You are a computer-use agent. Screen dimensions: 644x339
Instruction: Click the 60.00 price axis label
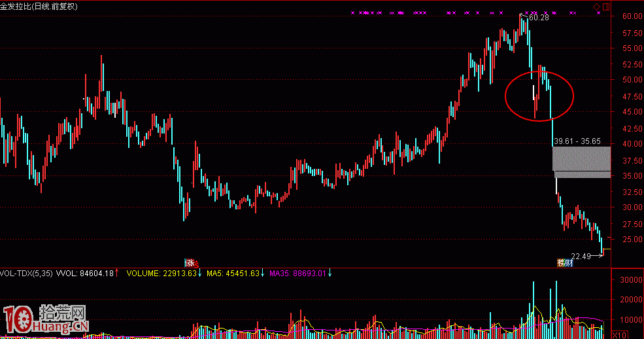tap(632, 16)
